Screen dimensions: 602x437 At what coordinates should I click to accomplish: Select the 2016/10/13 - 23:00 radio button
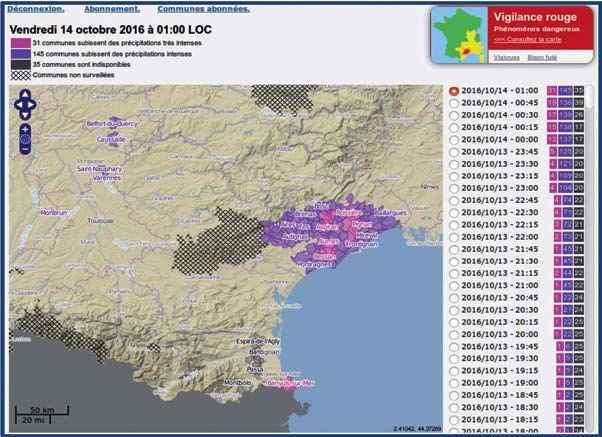(455, 187)
